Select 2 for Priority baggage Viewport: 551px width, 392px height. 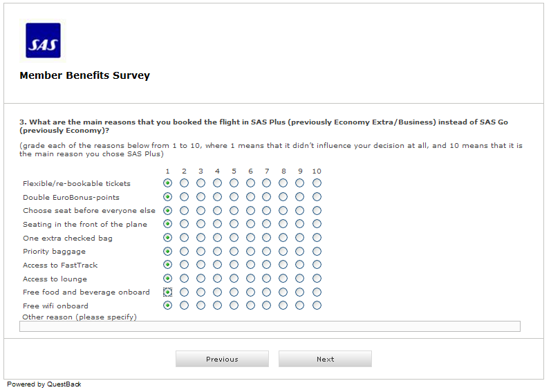184,251
